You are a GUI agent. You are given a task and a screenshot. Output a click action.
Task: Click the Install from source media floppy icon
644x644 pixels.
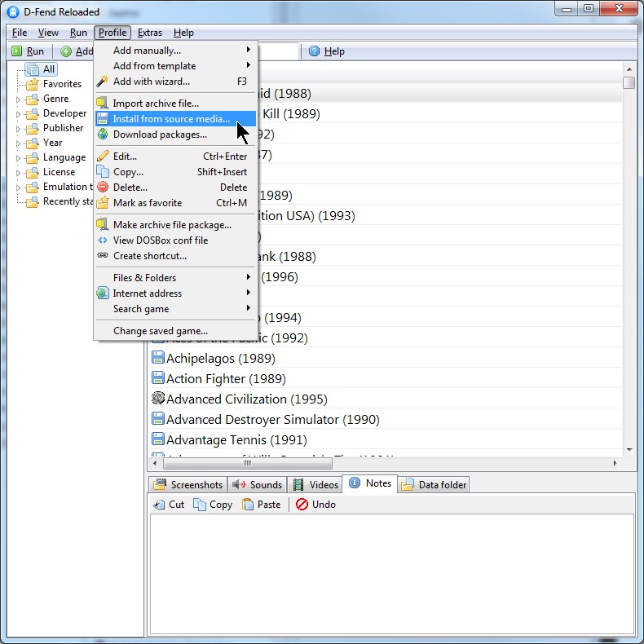103,119
